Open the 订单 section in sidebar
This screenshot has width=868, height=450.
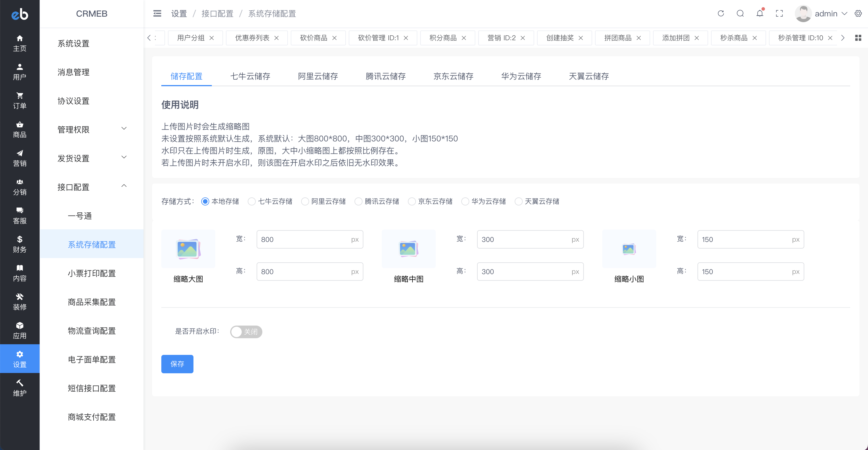(20, 100)
